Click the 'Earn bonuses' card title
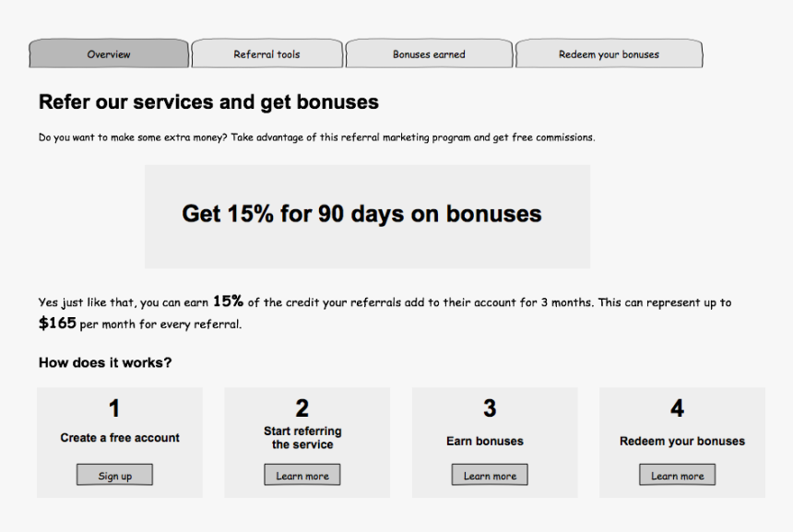Screen dimensions: 793x532 click(x=485, y=442)
